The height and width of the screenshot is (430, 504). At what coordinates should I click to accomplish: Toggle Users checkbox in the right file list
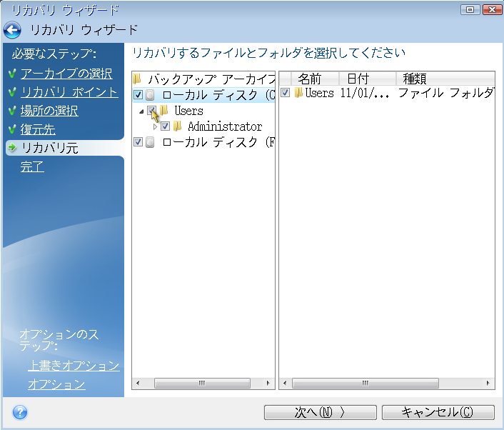coord(286,94)
